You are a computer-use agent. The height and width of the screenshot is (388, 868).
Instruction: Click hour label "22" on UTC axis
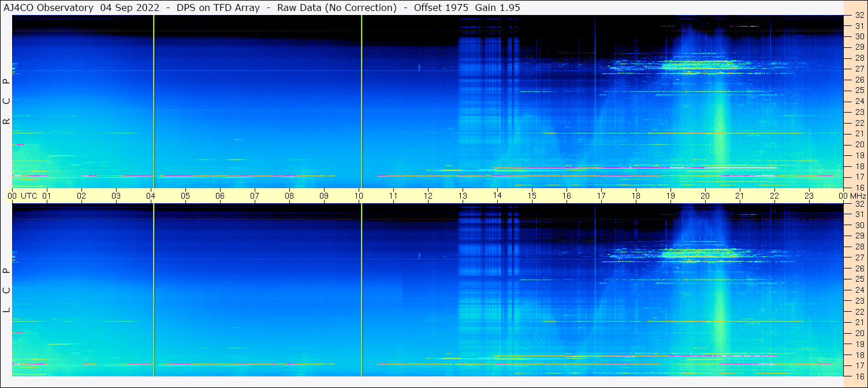click(x=774, y=196)
